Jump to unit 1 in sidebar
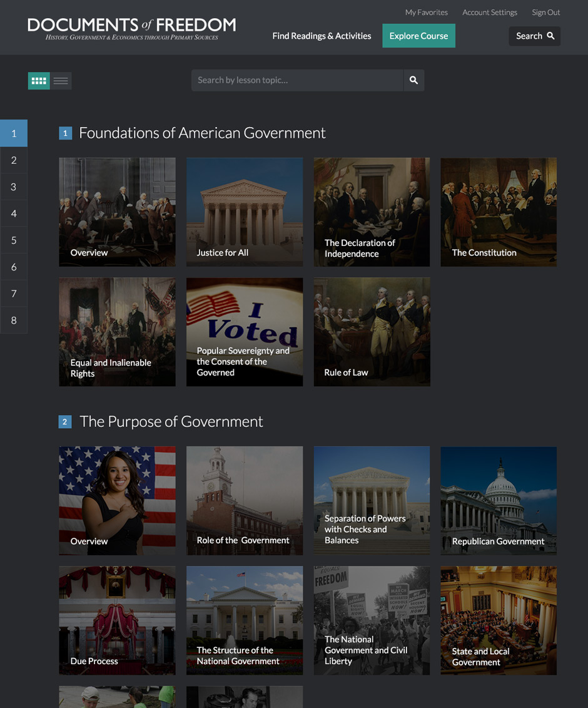The width and height of the screenshot is (588, 708). (x=14, y=133)
